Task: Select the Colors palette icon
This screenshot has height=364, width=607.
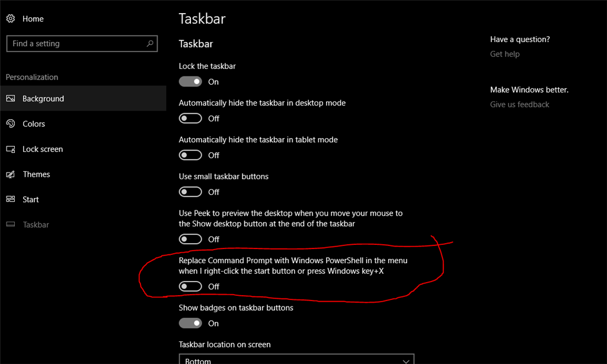Action: [x=11, y=123]
